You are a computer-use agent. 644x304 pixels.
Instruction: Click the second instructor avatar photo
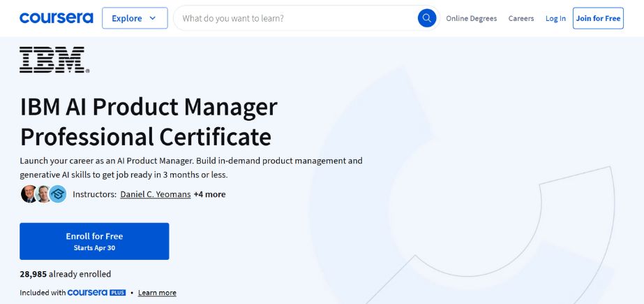(43, 194)
